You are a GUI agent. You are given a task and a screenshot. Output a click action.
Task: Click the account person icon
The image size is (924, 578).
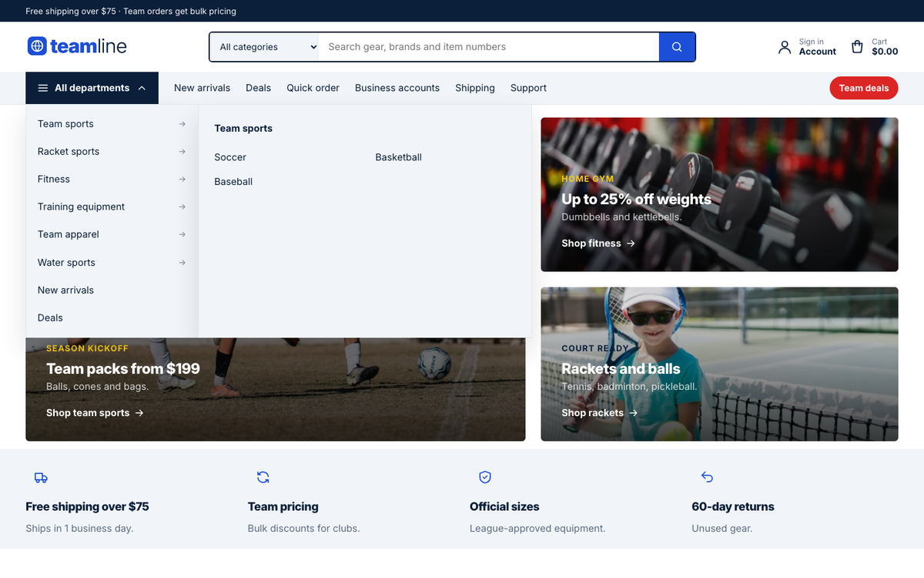785,47
